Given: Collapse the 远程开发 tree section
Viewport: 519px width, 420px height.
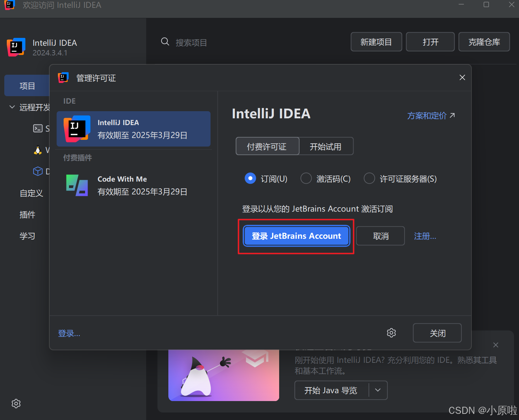Looking at the screenshot, I should click(12, 107).
